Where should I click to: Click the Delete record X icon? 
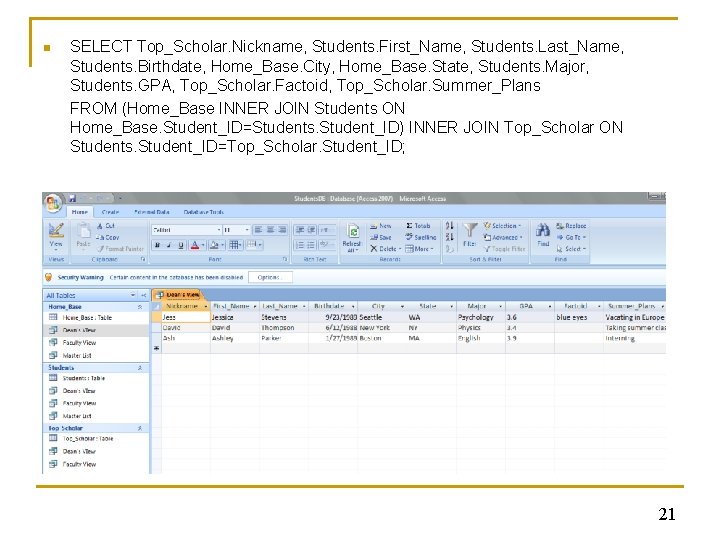click(x=374, y=249)
